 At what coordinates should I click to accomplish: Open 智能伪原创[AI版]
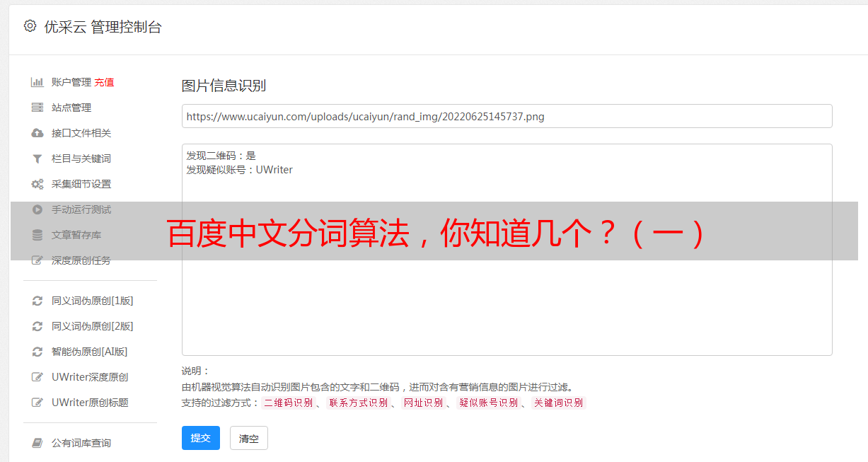click(90, 352)
